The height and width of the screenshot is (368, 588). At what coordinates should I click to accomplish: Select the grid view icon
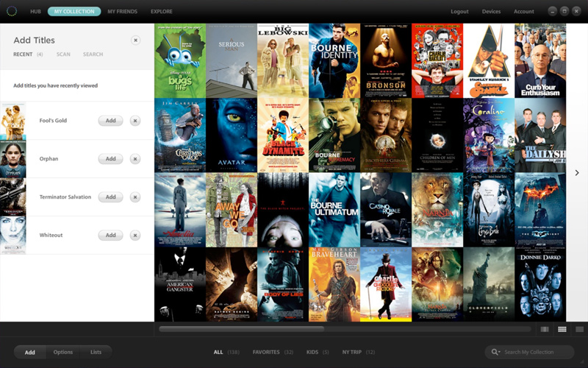point(562,329)
